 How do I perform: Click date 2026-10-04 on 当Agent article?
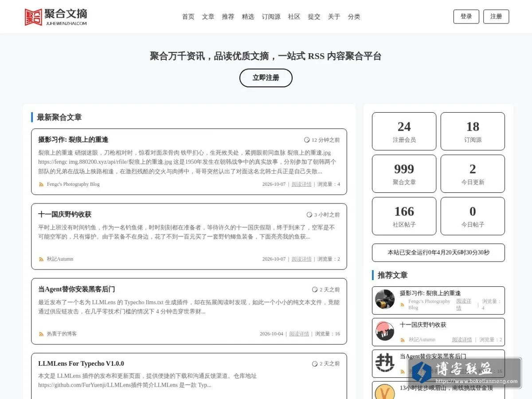point(271,334)
